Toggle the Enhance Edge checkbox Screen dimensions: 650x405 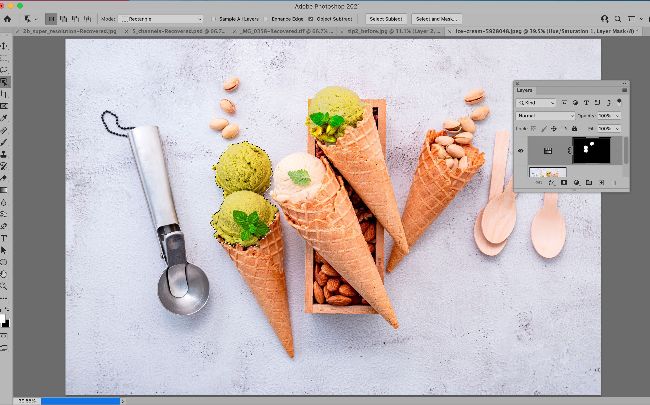click(x=272, y=19)
